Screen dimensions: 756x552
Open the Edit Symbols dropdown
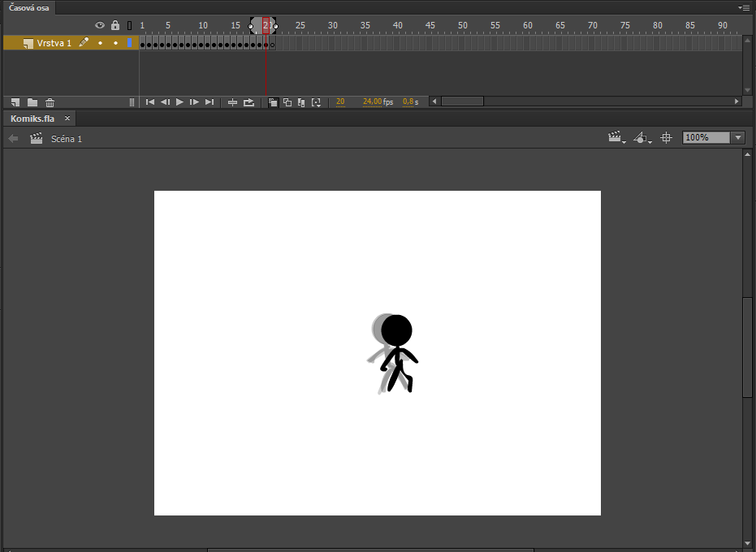(x=642, y=138)
